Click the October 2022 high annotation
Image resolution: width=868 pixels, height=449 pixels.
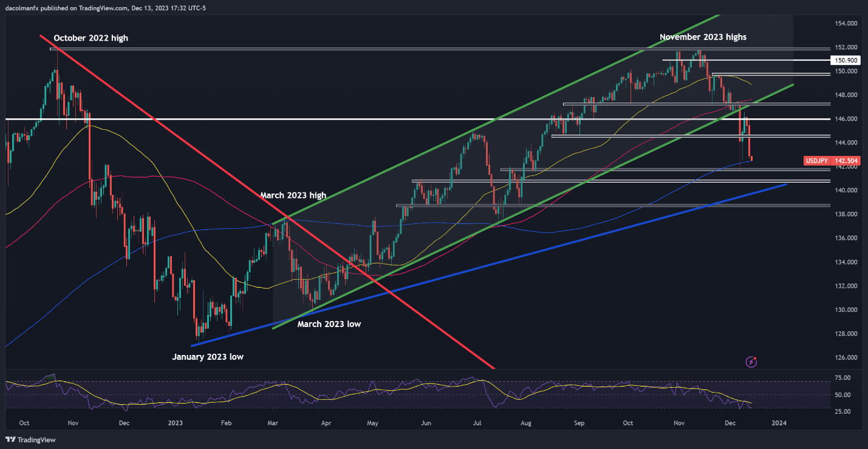pyautogui.click(x=91, y=38)
